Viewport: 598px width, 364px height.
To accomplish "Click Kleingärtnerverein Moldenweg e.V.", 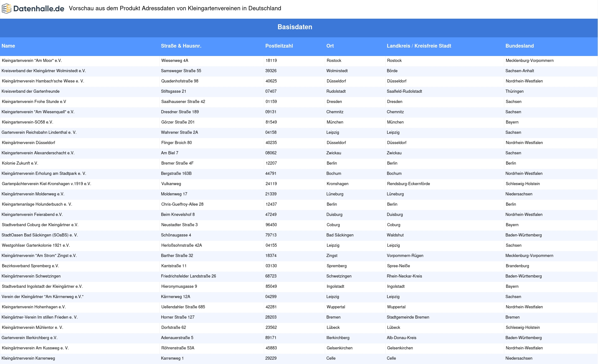I will 33,194.
